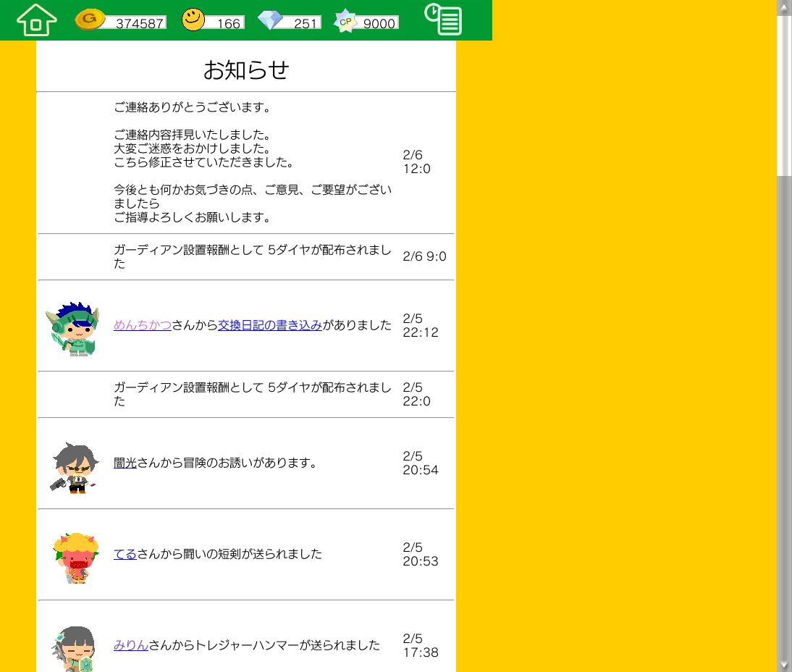Click the scrollbar down arrow
The image size is (792, 672).
tap(784, 665)
